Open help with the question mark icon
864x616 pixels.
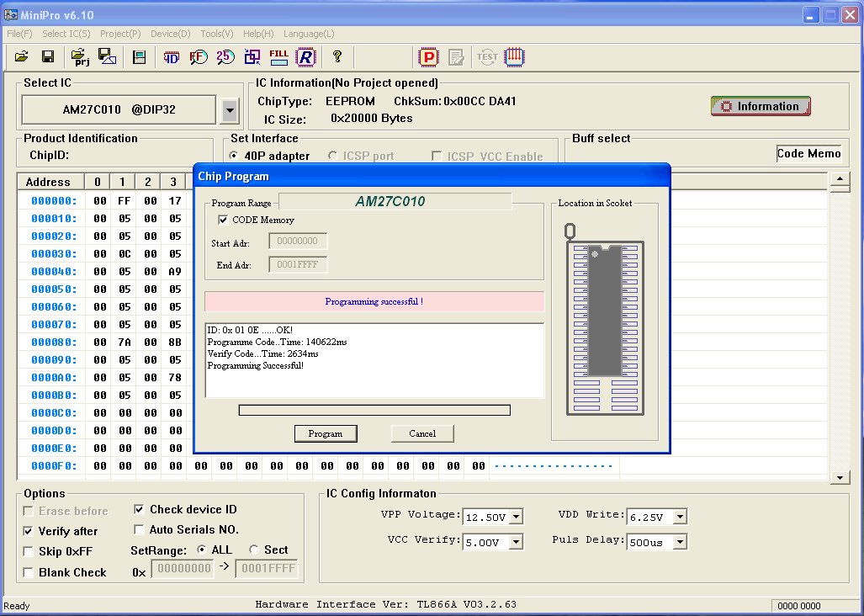337,56
